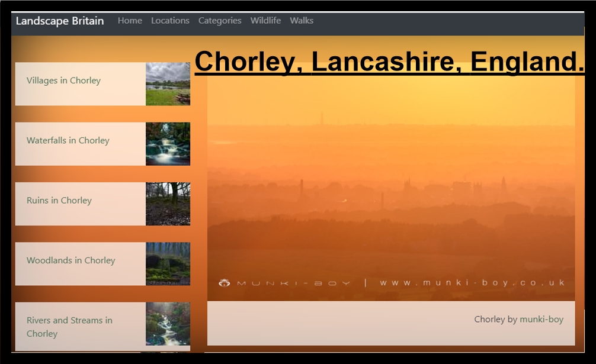Image resolution: width=596 pixels, height=364 pixels.
Task: Click the Waterfalls in Chorley thumbnail image
Action: click(x=168, y=144)
